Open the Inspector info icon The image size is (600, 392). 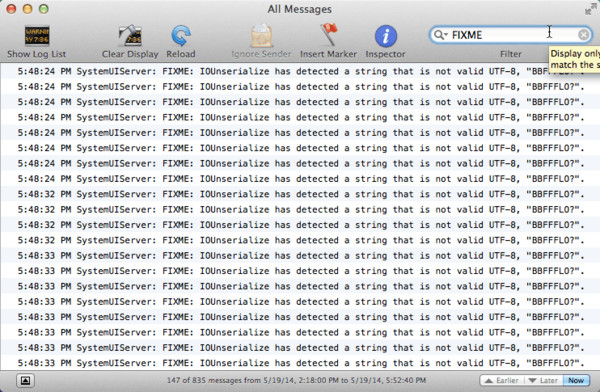385,36
